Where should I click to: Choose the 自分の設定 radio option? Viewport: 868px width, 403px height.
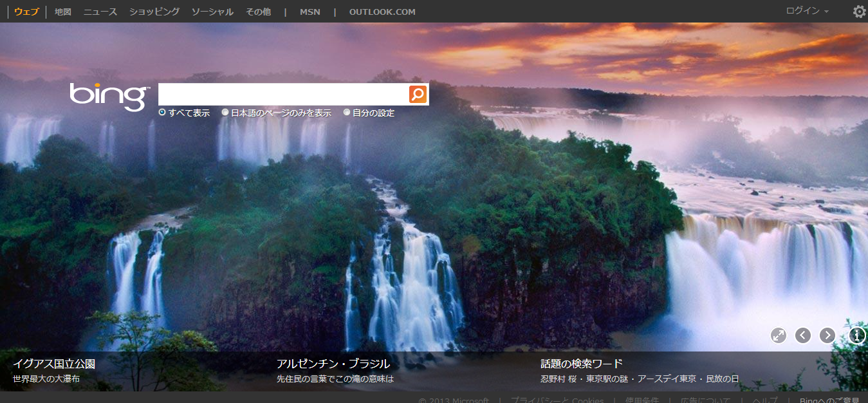click(x=347, y=113)
